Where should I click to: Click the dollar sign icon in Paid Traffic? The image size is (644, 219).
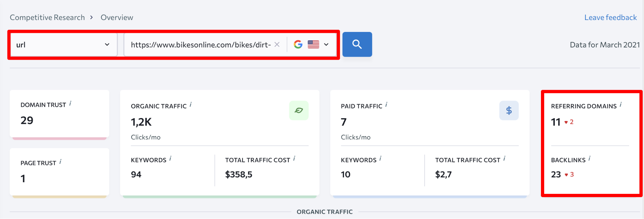coord(509,111)
